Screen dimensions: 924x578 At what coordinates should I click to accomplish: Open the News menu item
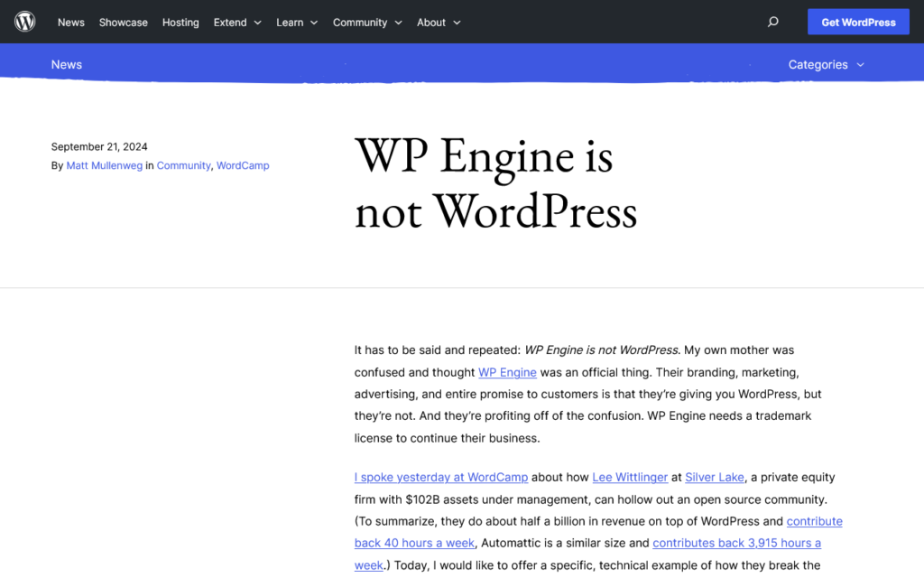coord(70,23)
